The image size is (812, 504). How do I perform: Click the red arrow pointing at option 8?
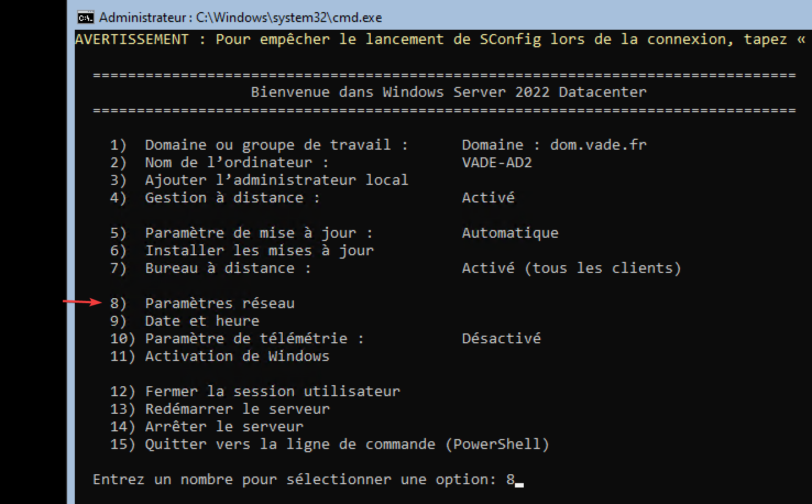pyautogui.click(x=83, y=302)
